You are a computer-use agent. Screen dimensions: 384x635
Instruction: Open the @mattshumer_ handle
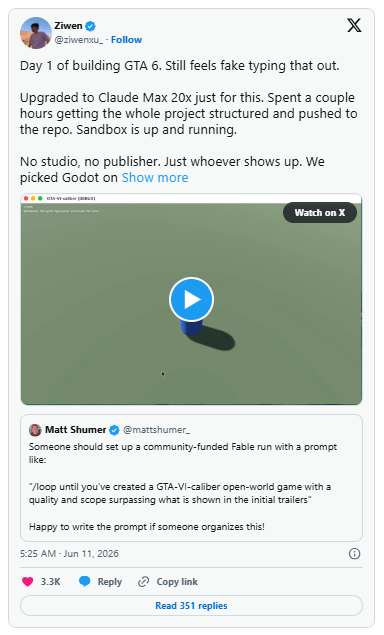156,430
